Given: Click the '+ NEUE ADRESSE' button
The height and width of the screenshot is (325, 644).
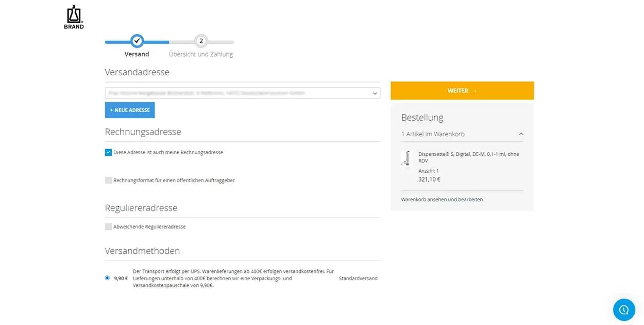Looking at the screenshot, I should [x=129, y=110].
